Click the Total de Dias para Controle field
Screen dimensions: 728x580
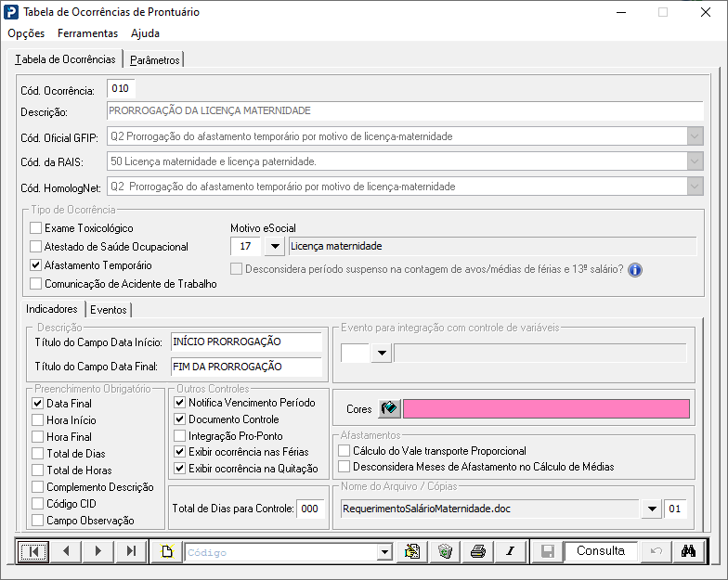pos(310,509)
